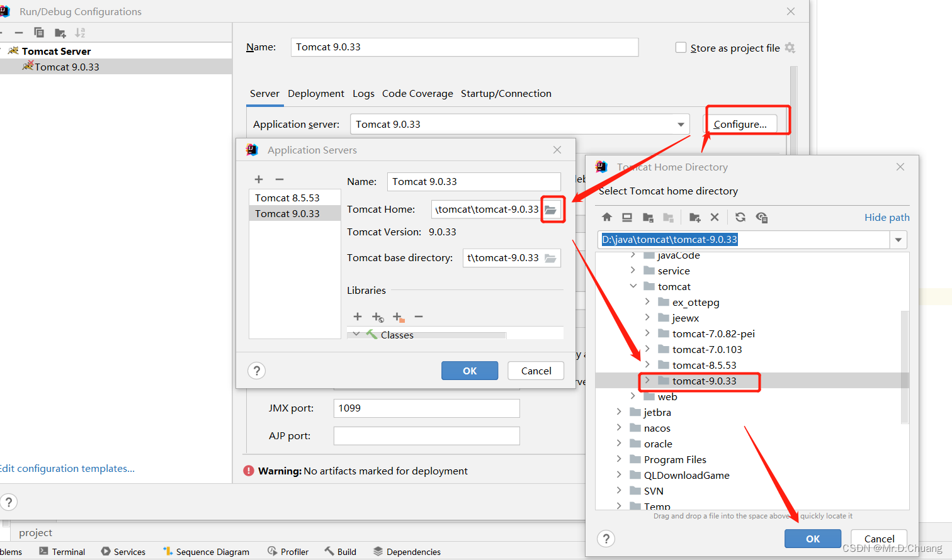Open help in Tomcat Home Directory dialog
This screenshot has height=560, width=952.
pos(606,539)
